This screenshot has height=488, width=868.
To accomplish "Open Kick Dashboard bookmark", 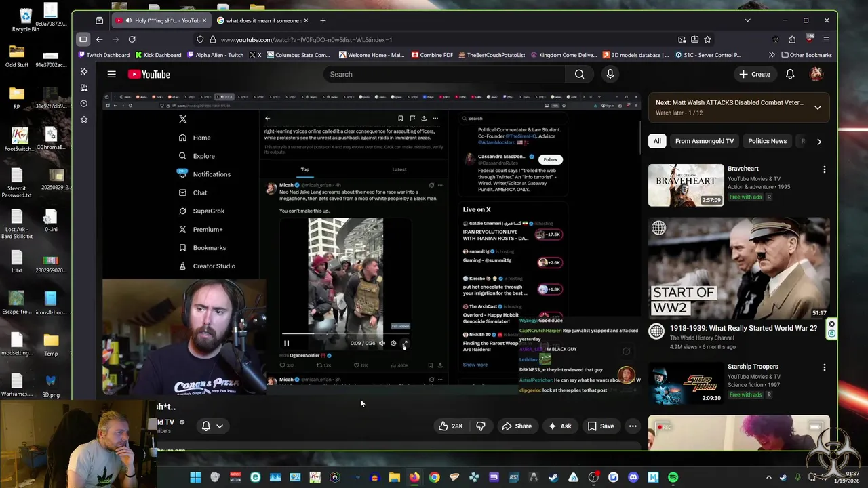I will point(158,55).
